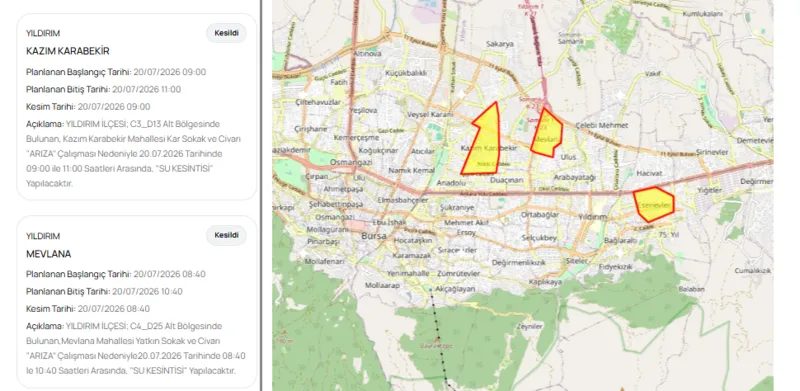Click the Bursa city label on map
The image size is (800, 391).
[374, 236]
